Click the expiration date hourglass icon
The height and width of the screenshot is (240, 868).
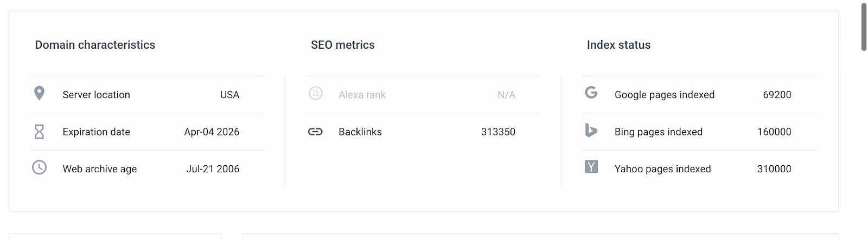coord(39,132)
